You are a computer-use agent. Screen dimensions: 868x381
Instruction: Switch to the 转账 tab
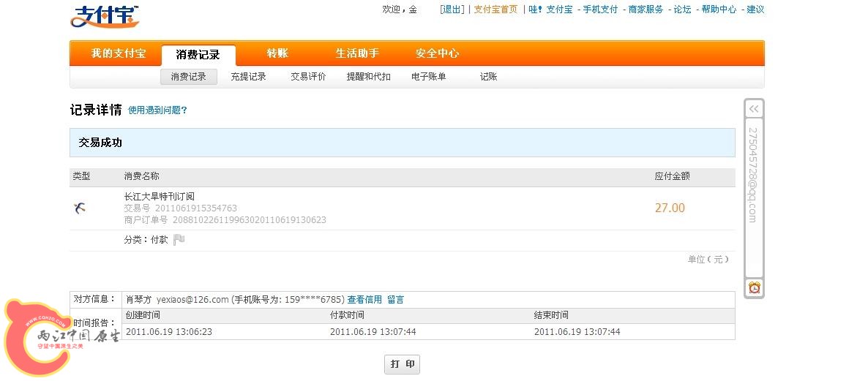(x=277, y=53)
